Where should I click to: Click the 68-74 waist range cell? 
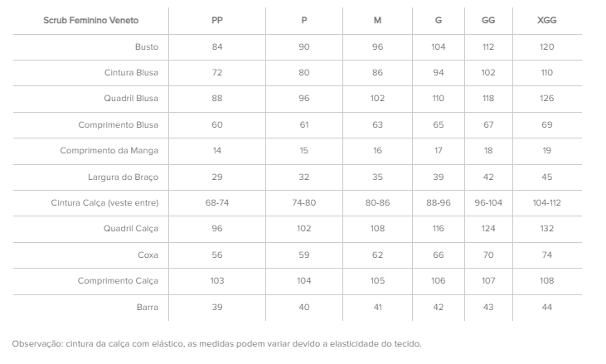pyautogui.click(x=217, y=203)
